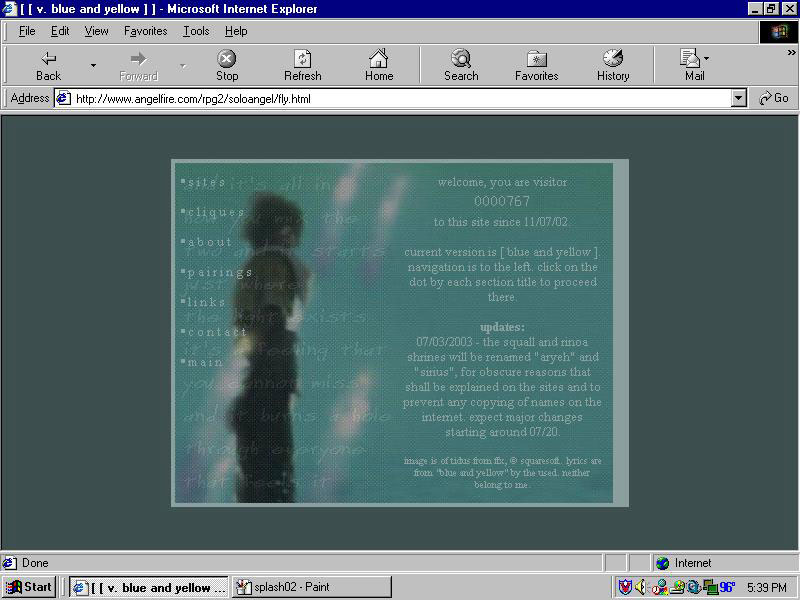Open the address bar dropdown list

click(738, 98)
